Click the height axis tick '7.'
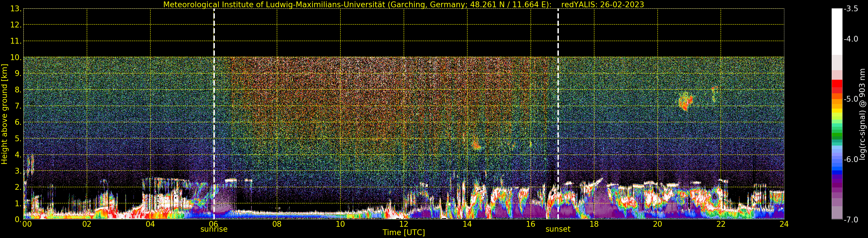 coord(18,106)
